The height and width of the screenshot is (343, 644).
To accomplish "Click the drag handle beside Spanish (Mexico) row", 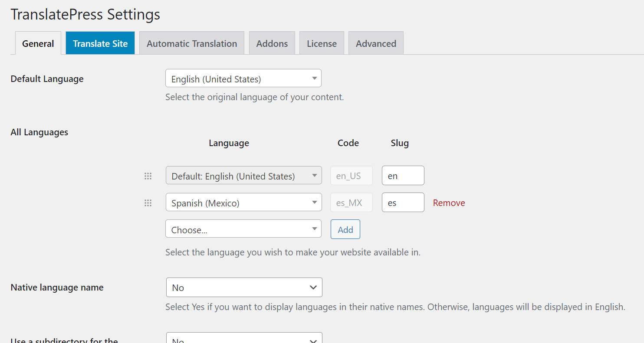I will click(x=148, y=203).
